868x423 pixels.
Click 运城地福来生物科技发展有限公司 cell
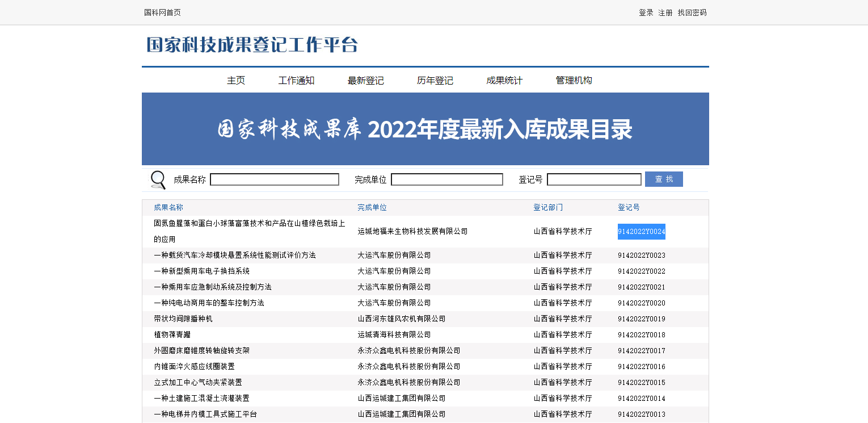[412, 232]
